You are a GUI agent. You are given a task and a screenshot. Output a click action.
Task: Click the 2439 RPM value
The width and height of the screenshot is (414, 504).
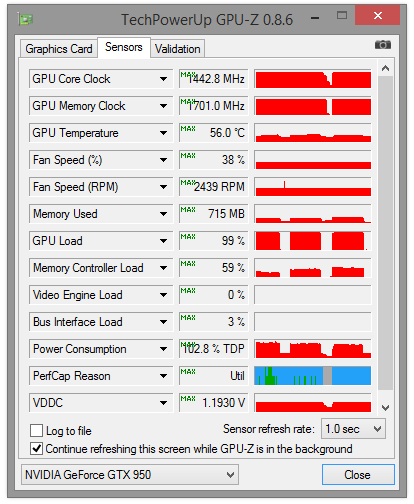coord(214,187)
